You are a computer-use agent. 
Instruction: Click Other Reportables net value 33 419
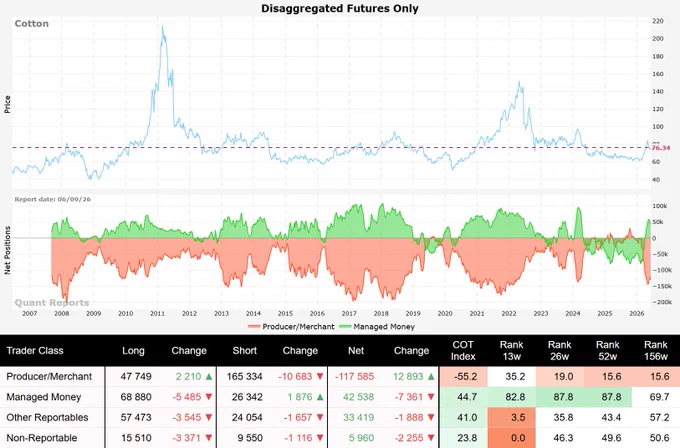tap(358, 418)
